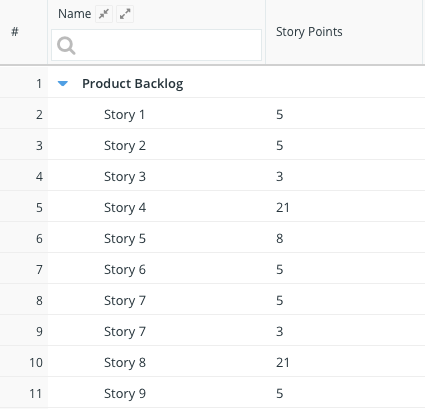Select the Story 8 row
The image size is (425, 409).
(x=212, y=362)
